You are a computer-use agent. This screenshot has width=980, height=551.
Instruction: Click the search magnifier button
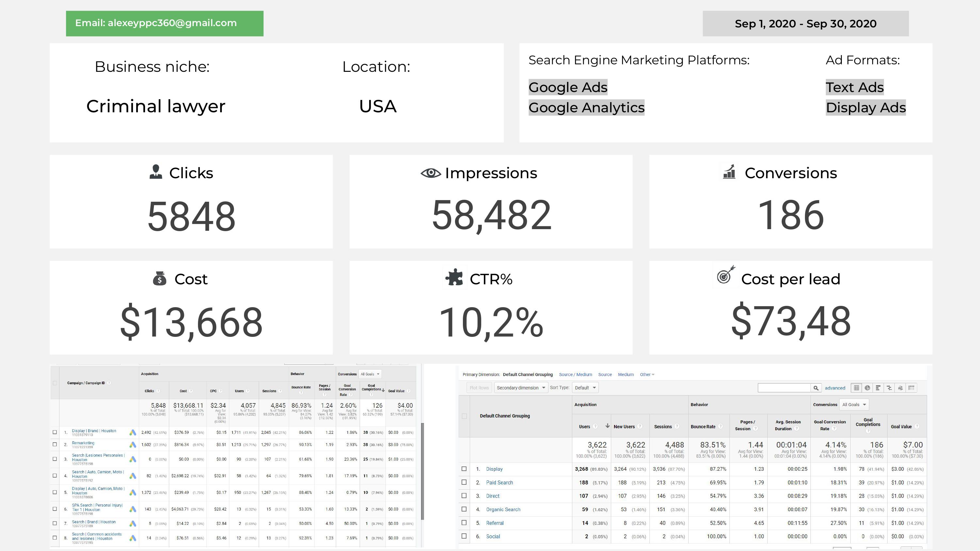pyautogui.click(x=816, y=388)
